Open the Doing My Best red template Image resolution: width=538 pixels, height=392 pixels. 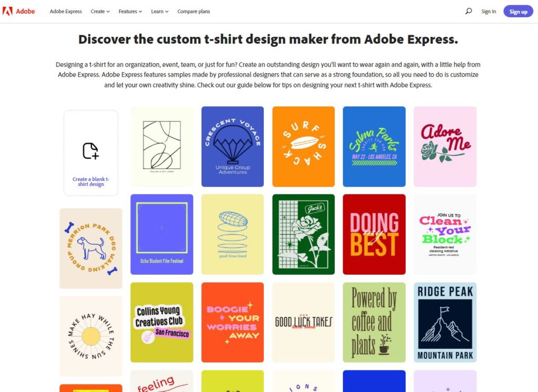click(x=374, y=234)
